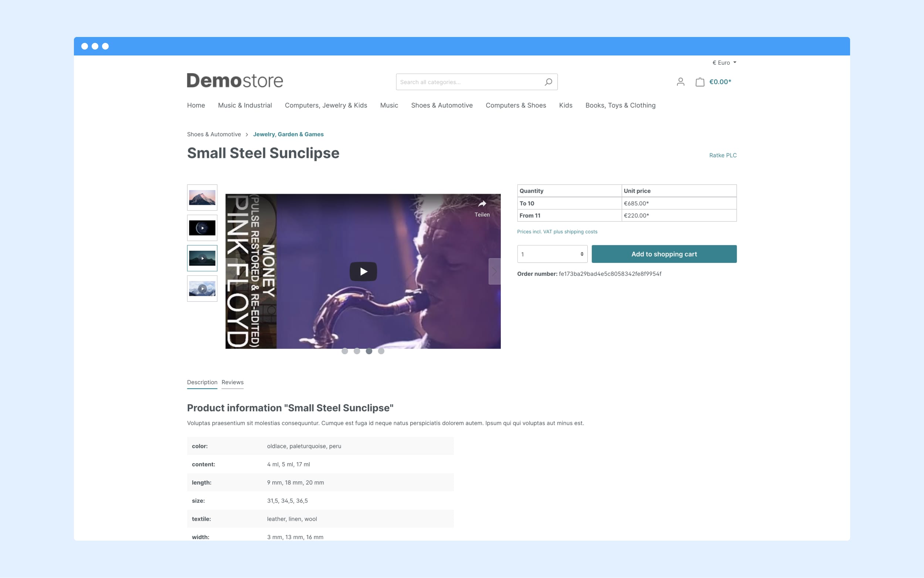Click the breadcrumb home-style Shoes & Automotive link
Screen dimensions: 924x578
(214, 134)
